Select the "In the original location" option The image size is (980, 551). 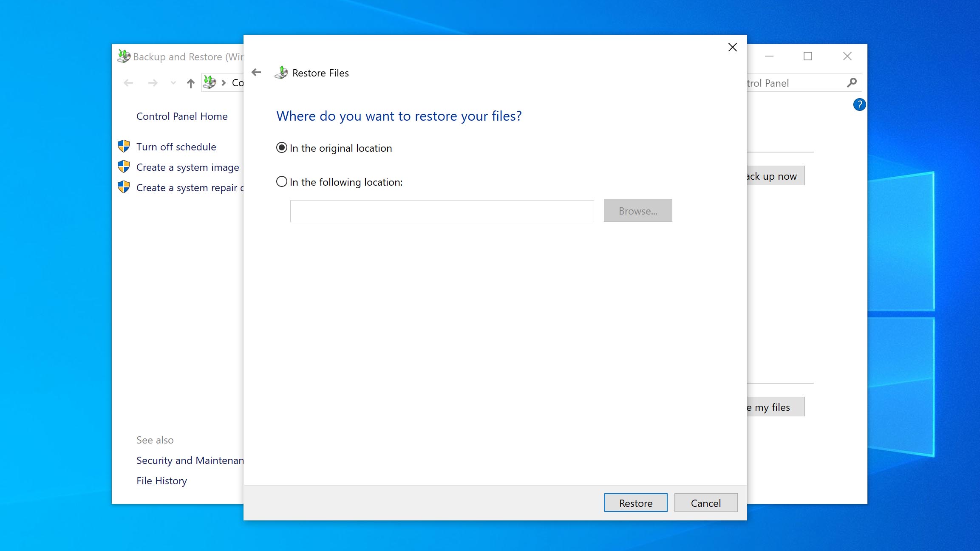282,148
